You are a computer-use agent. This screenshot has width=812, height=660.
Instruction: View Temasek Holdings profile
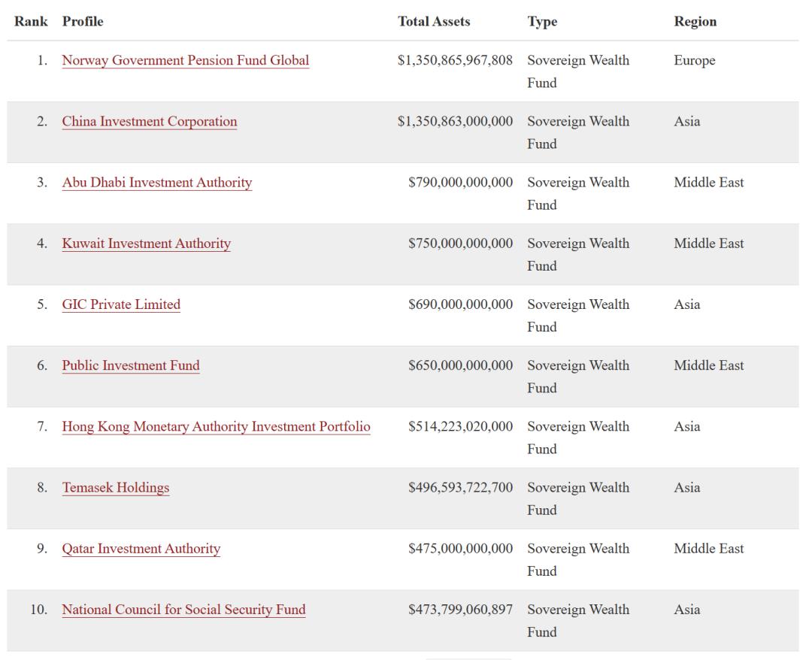click(116, 487)
